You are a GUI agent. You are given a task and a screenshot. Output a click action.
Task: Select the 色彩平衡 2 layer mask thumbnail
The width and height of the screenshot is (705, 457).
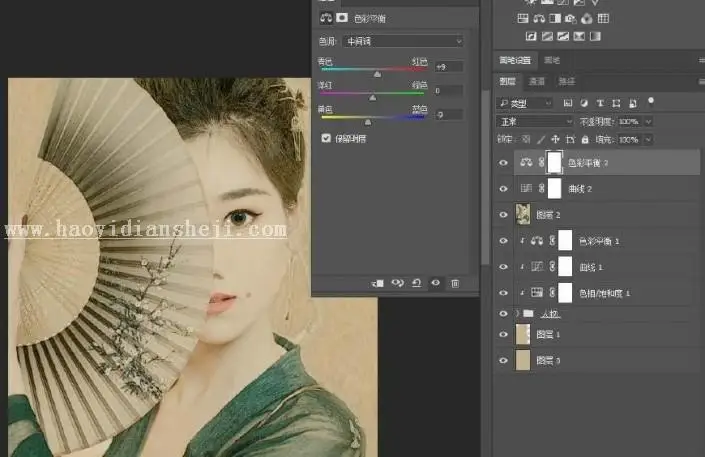554,162
